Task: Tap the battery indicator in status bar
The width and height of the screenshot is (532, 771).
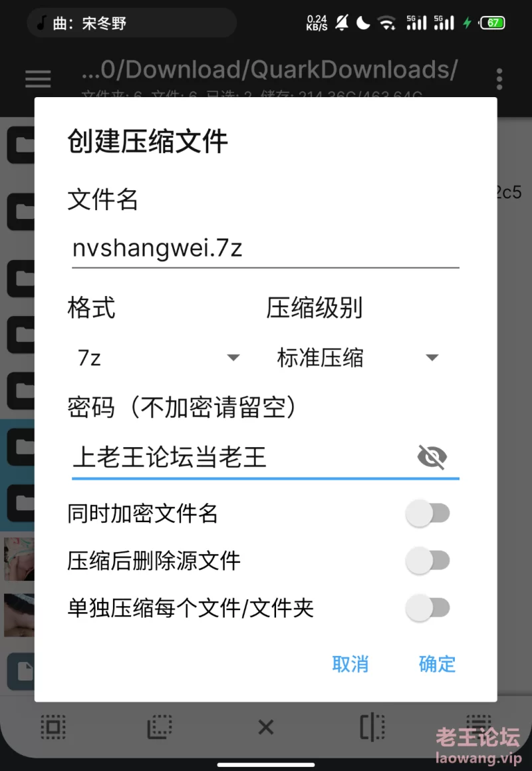Action: [x=492, y=23]
